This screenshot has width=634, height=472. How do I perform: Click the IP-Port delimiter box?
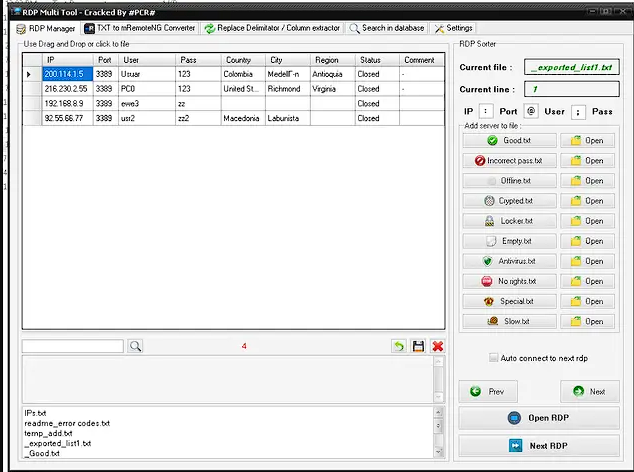[486, 111]
